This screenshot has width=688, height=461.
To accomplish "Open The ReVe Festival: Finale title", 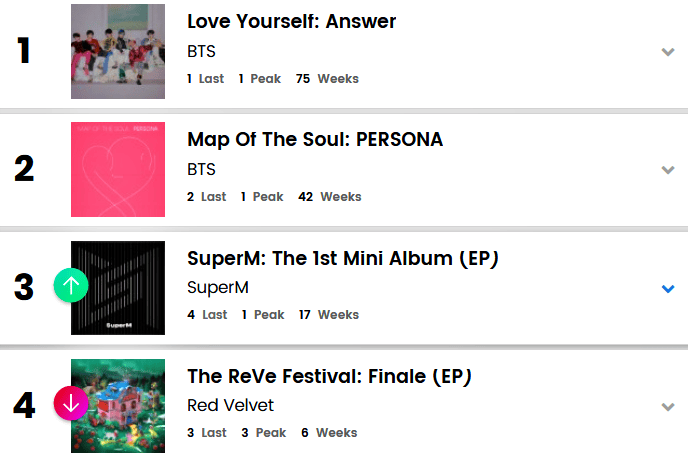I will [x=329, y=376].
